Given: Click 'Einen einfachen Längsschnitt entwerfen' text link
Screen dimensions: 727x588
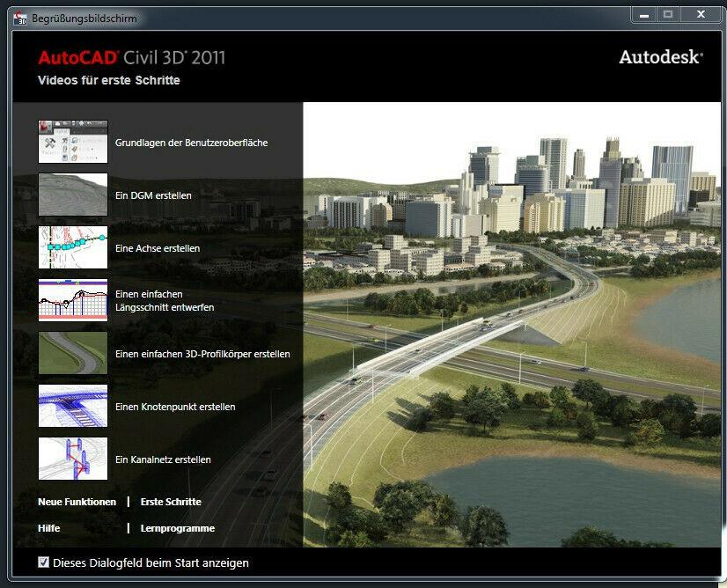Looking at the screenshot, I should pos(165,300).
